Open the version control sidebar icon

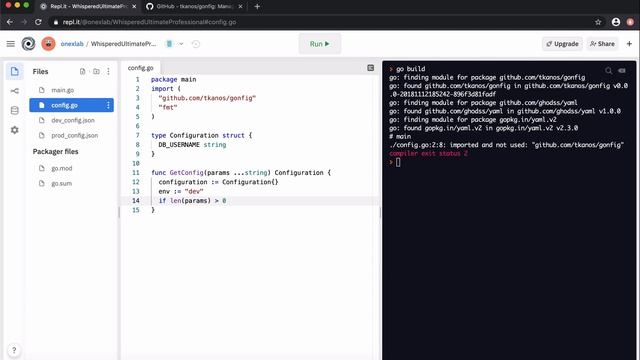tap(15, 91)
